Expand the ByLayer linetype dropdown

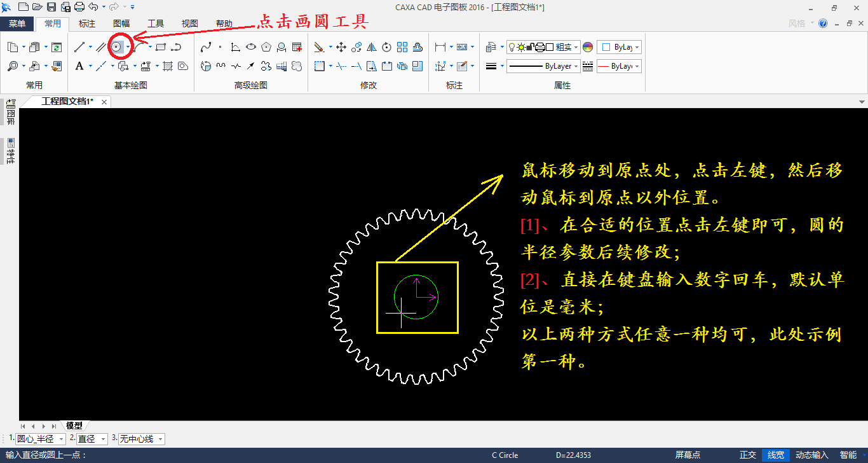coord(576,66)
